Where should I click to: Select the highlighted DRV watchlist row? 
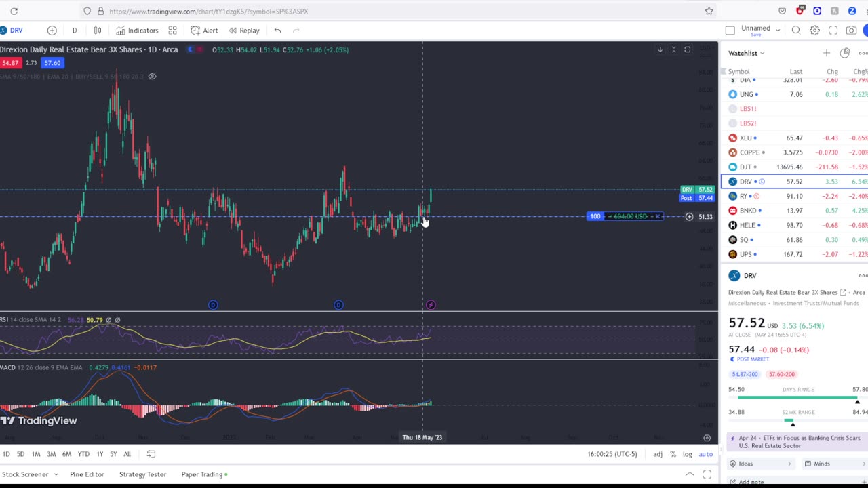click(x=794, y=182)
